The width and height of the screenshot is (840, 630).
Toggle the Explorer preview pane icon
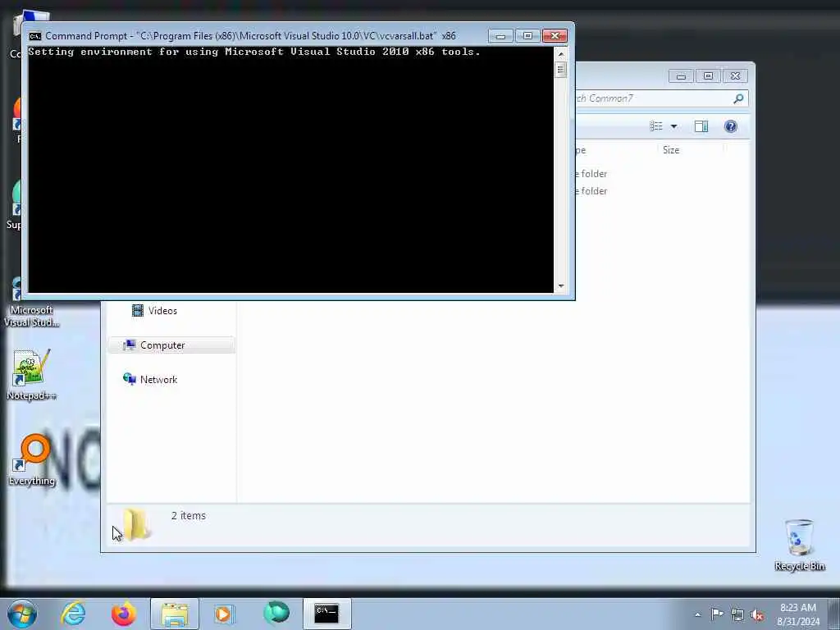coord(701,126)
